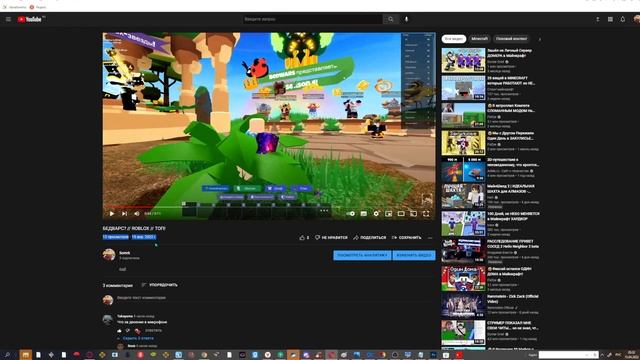Select the third filter chip after Minecraft
This screenshot has height=360, width=640.
511,39
